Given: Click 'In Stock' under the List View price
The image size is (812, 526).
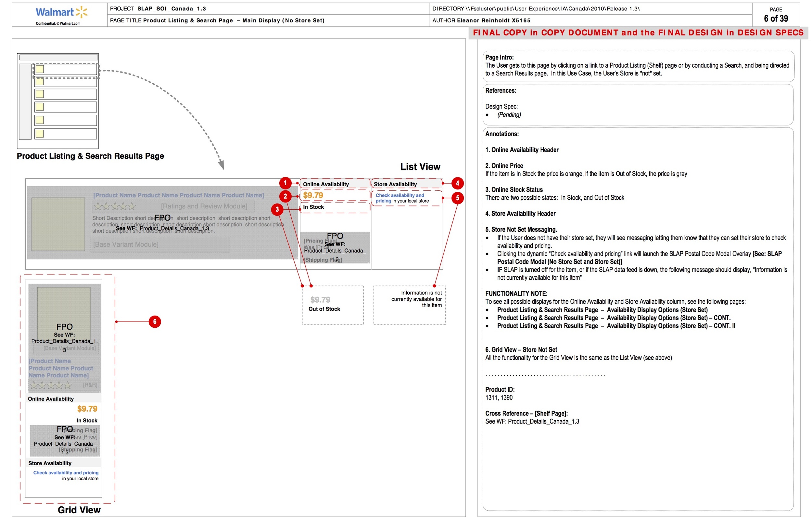Looking at the screenshot, I should (313, 207).
